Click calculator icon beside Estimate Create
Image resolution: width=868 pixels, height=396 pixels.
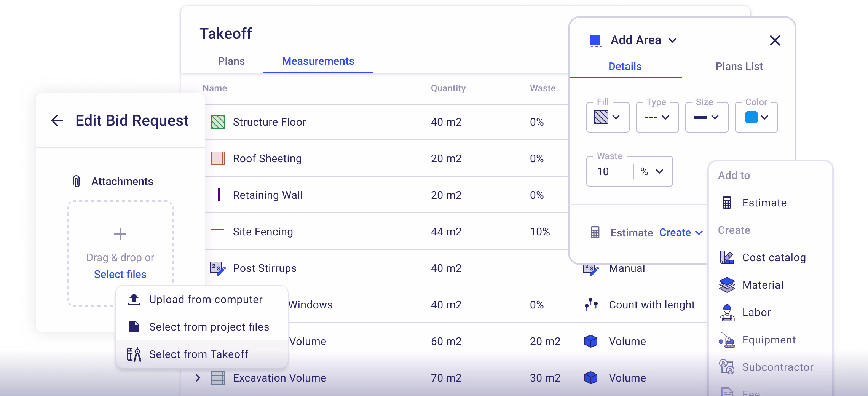[x=595, y=232]
